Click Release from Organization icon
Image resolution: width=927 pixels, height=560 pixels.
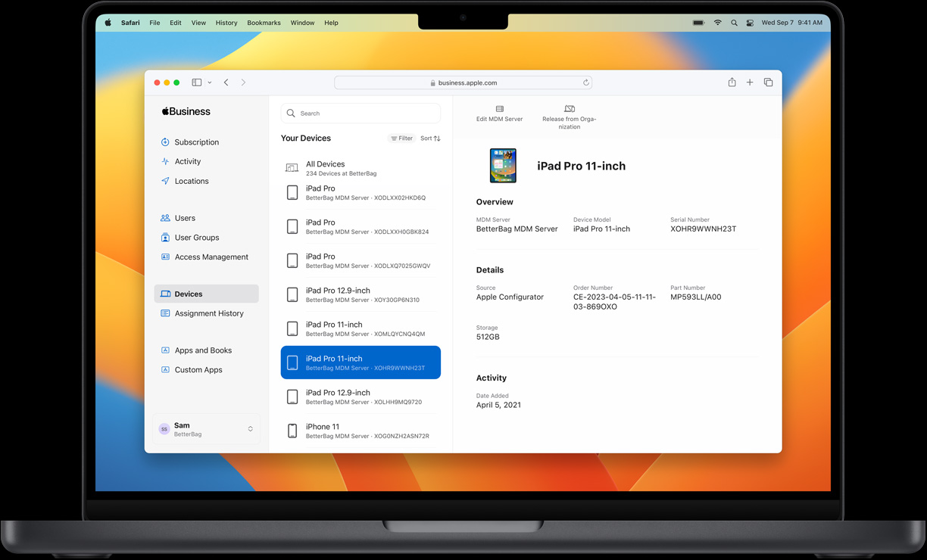pos(570,110)
